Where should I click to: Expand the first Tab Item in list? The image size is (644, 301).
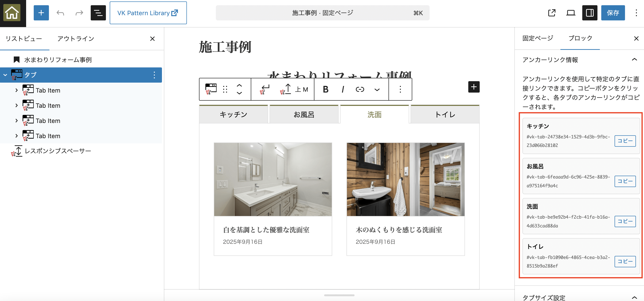point(16,90)
